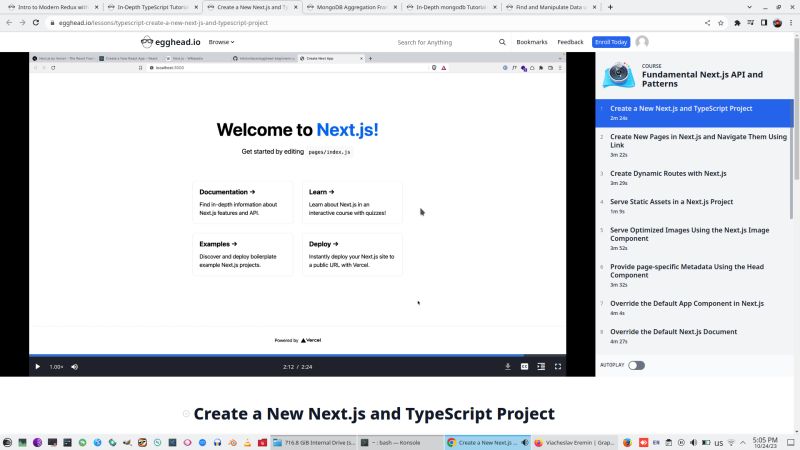Open the browser extensions puzzle icon

coord(737,22)
